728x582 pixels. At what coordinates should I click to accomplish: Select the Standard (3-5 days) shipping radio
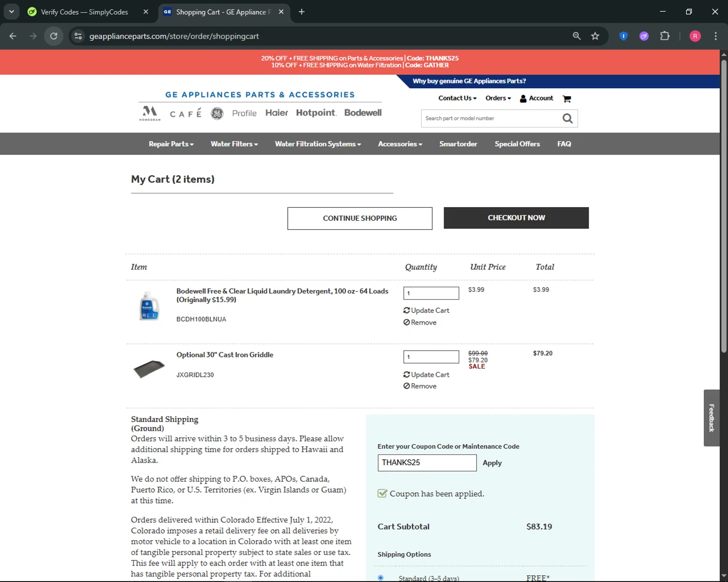[x=381, y=578]
